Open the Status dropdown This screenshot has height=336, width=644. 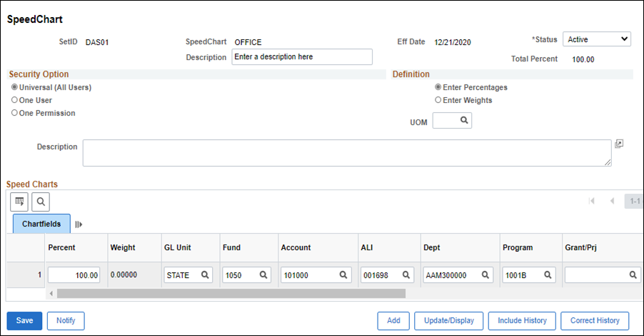[x=597, y=39]
